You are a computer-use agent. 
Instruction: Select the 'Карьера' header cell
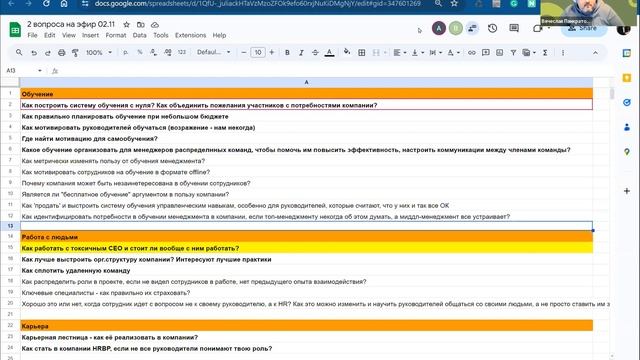[x=307, y=326]
